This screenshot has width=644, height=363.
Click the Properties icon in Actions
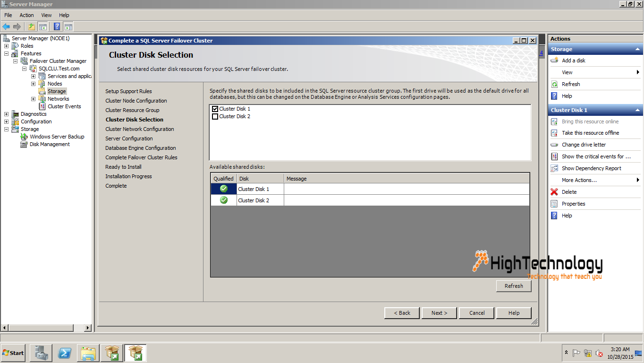[554, 204]
